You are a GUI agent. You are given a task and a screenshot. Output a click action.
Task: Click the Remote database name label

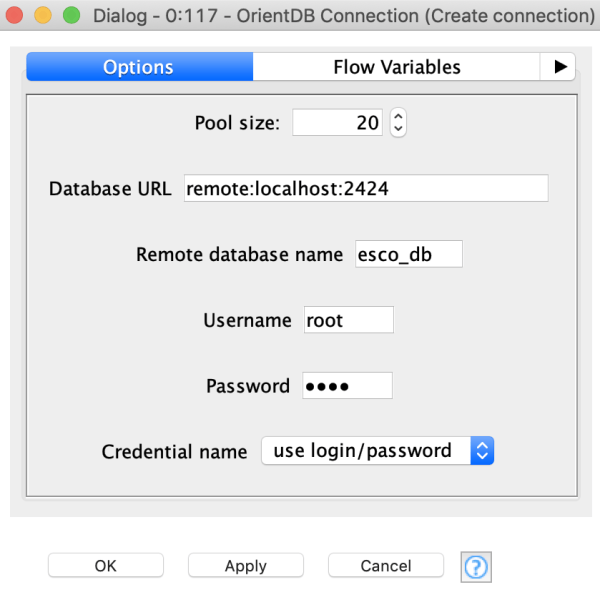(x=240, y=254)
